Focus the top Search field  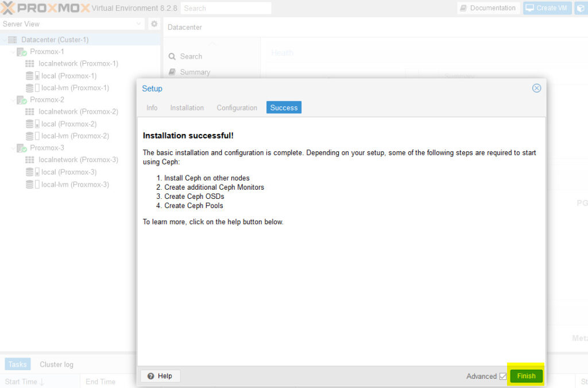click(x=226, y=8)
